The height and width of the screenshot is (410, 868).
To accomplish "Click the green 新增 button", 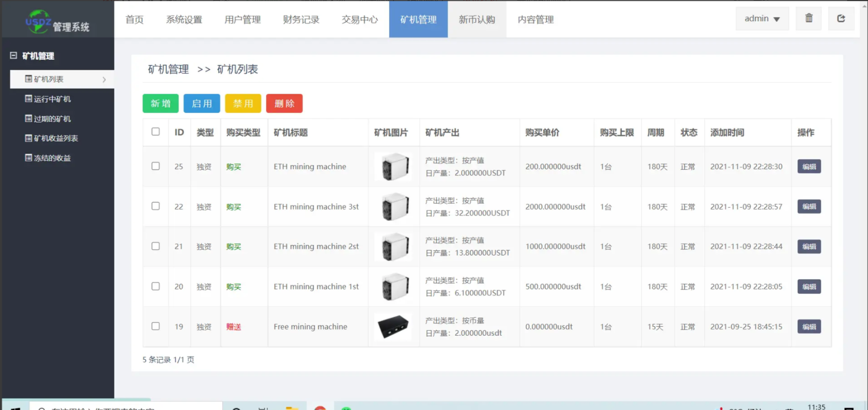I will [160, 104].
